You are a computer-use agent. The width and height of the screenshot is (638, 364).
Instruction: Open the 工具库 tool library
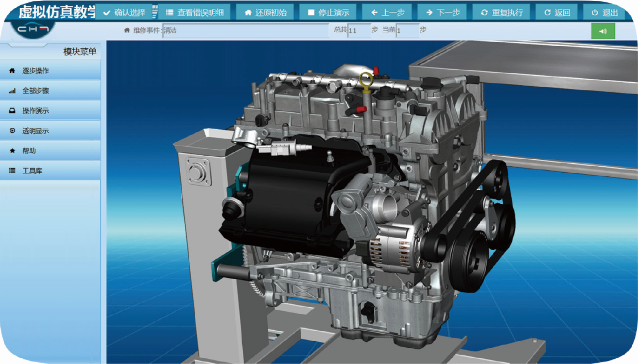(50, 171)
